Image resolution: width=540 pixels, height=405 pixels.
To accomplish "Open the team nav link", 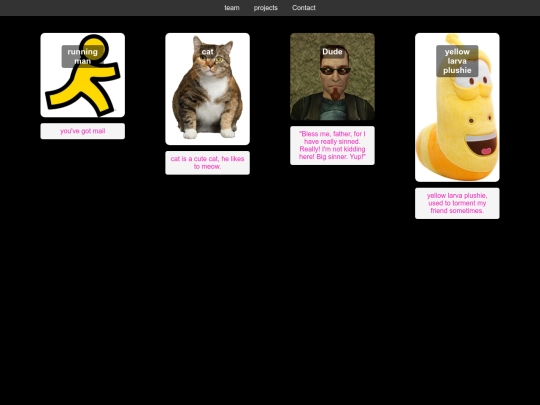I will pyautogui.click(x=232, y=8).
